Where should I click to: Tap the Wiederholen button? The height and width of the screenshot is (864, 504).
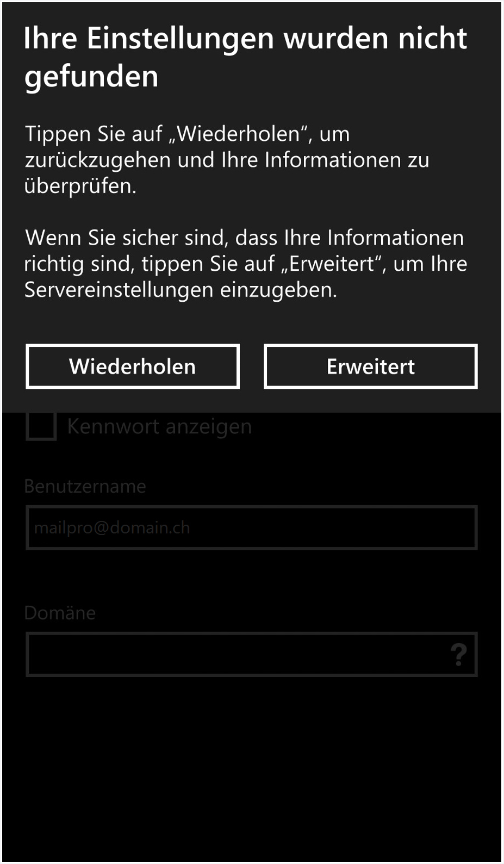click(x=133, y=366)
